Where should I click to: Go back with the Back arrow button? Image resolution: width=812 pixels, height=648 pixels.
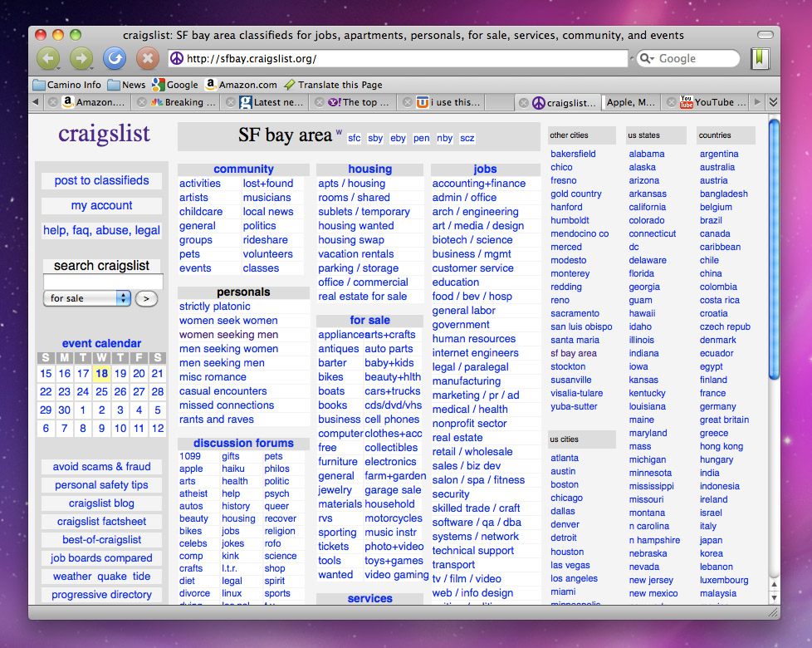coord(48,58)
